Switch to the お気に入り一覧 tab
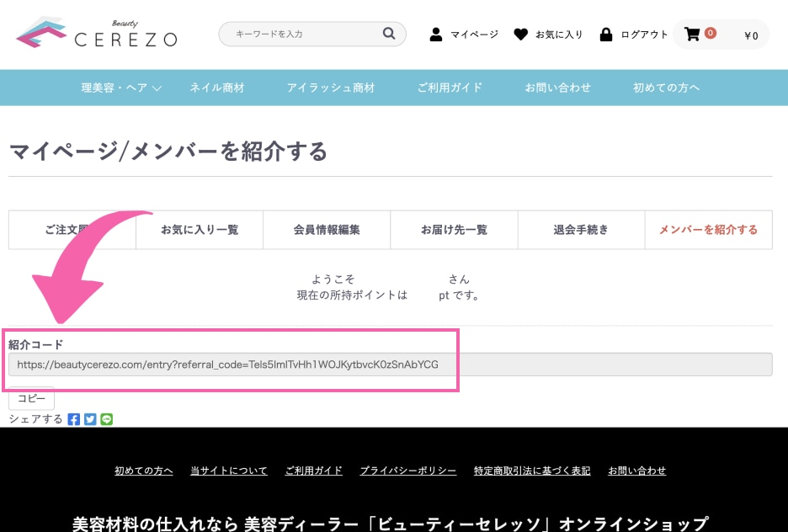Viewport: 788px width, 532px height. (x=200, y=230)
